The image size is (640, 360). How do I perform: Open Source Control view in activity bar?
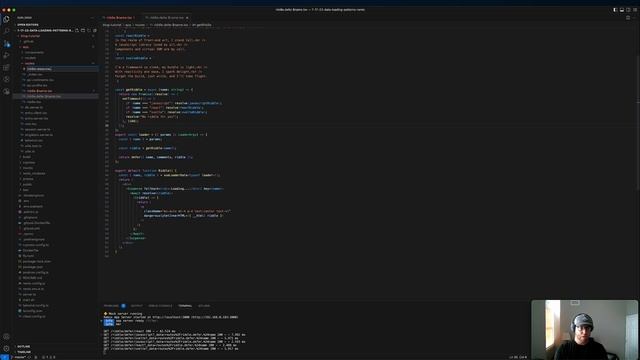tap(6, 43)
